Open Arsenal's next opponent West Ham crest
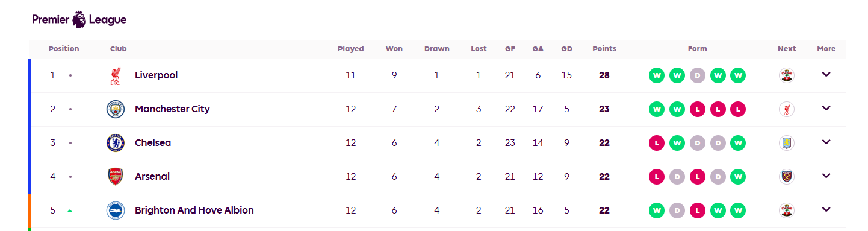Screen dimensions: 868x231 click(x=786, y=177)
